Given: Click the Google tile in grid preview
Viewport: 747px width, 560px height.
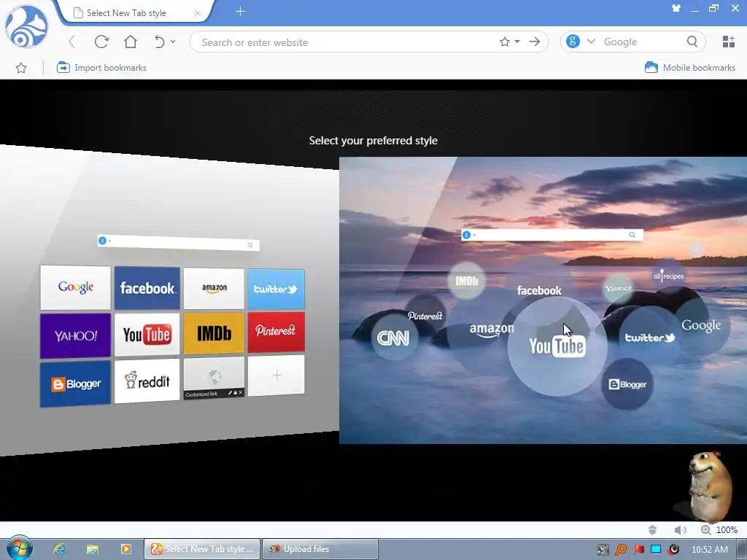Looking at the screenshot, I should click(75, 287).
